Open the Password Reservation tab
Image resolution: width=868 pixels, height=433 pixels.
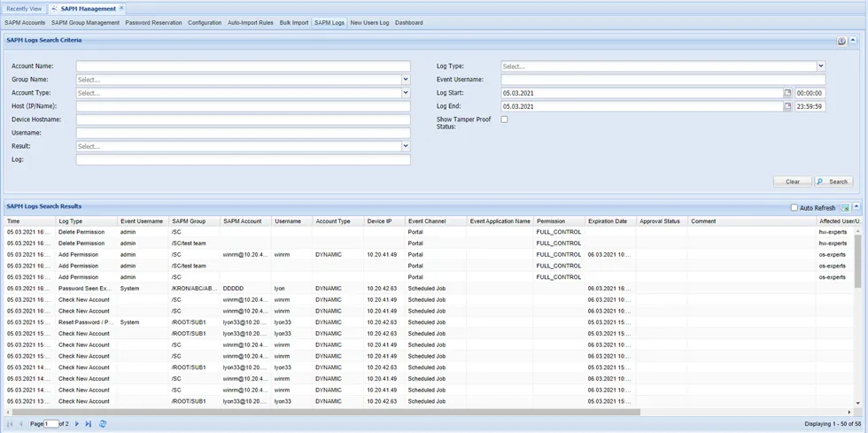point(153,23)
